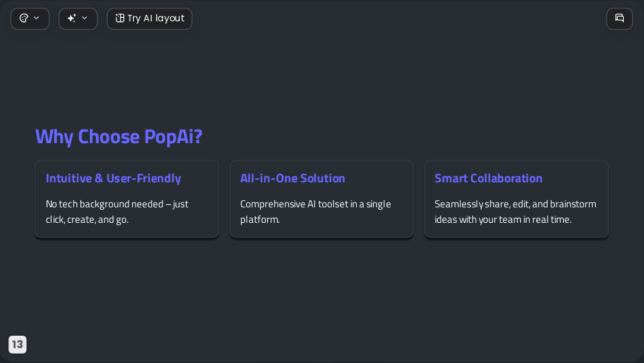Expand the chevron beside the palette icon
This screenshot has height=363, width=644.
(36, 18)
